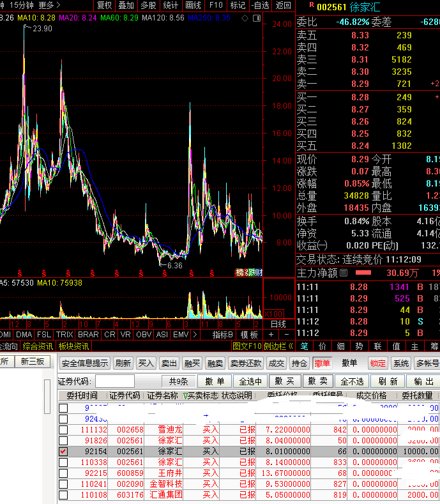The image size is (440, 504).
Task: Tick the checkbox for 汇通集团 order row
Action: click(63, 495)
